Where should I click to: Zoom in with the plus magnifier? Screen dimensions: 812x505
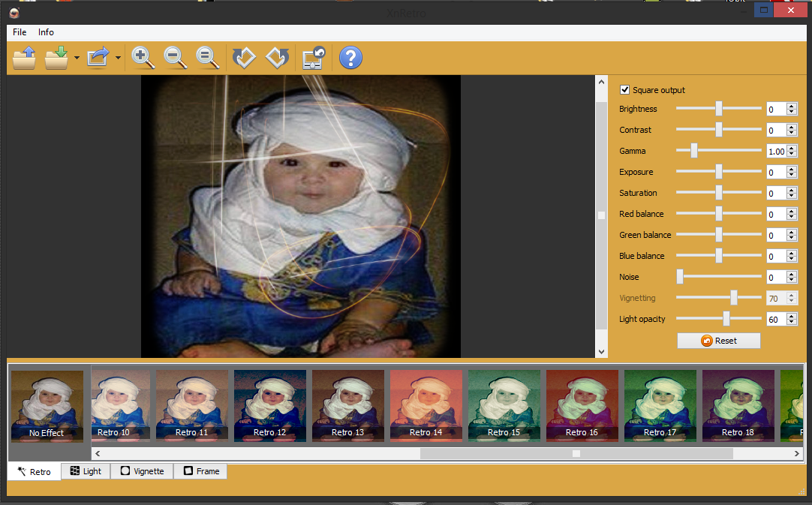pos(143,58)
